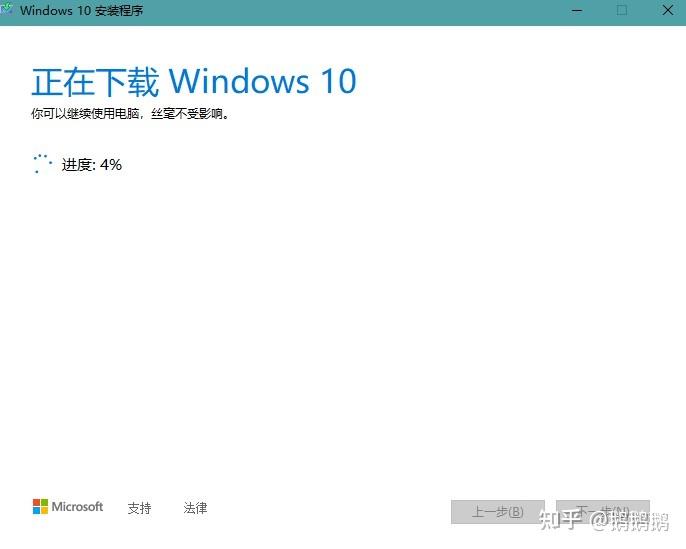
Task: Minimize the Windows 10 安装程序 window
Action: tap(577, 10)
